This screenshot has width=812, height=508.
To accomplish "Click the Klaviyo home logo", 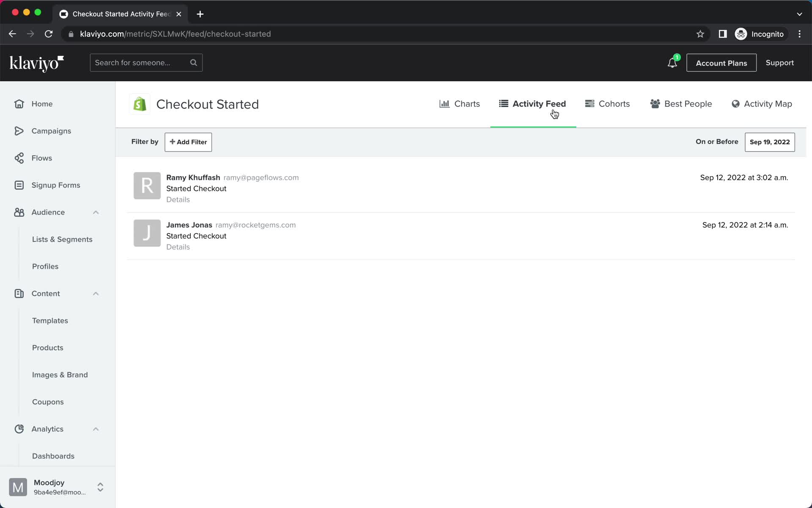I will click(x=36, y=63).
